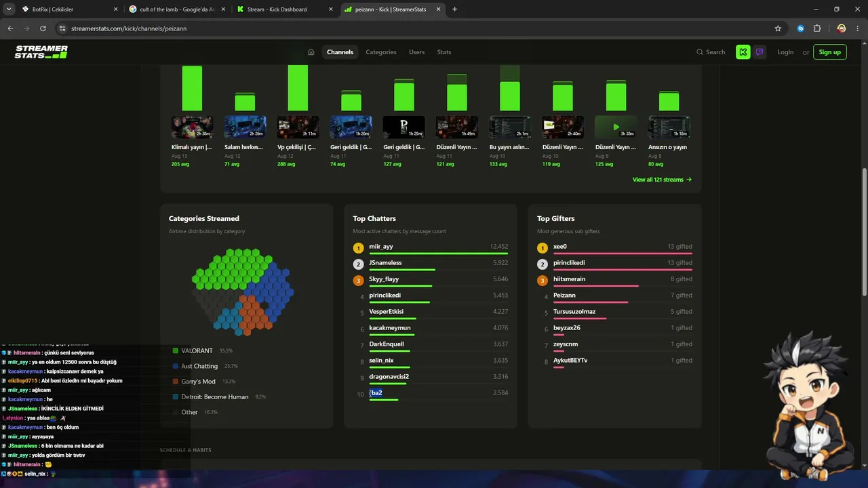
Task: Open Bu yayın aslın stream thumbnail
Action: 510,127
